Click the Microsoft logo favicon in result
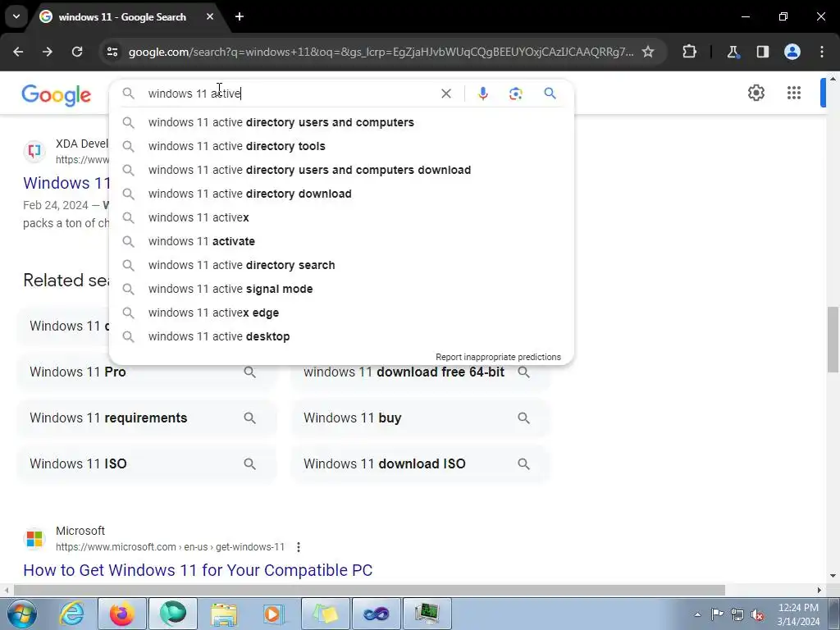The image size is (840, 630). point(34,538)
